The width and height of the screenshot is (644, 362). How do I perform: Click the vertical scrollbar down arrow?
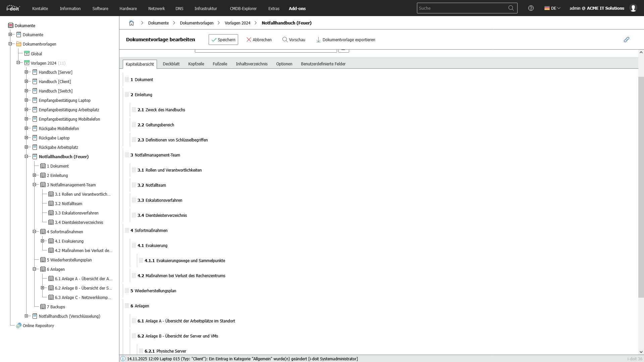point(641,352)
